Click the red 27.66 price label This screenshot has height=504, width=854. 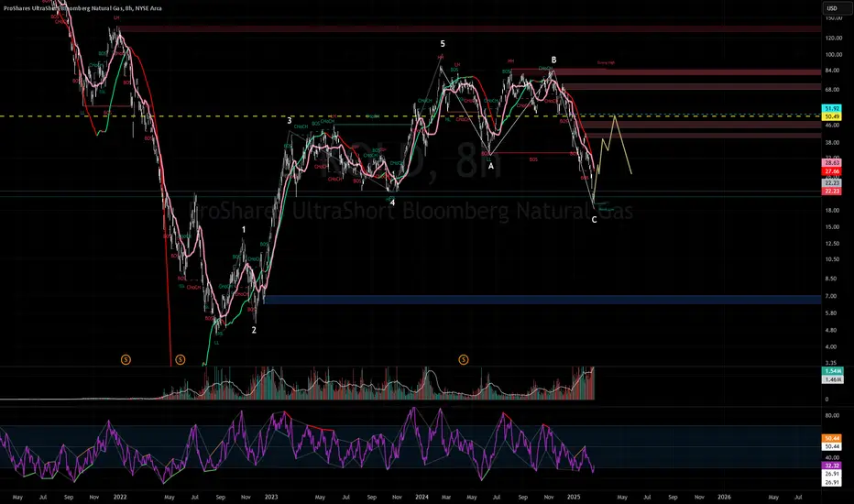click(832, 171)
